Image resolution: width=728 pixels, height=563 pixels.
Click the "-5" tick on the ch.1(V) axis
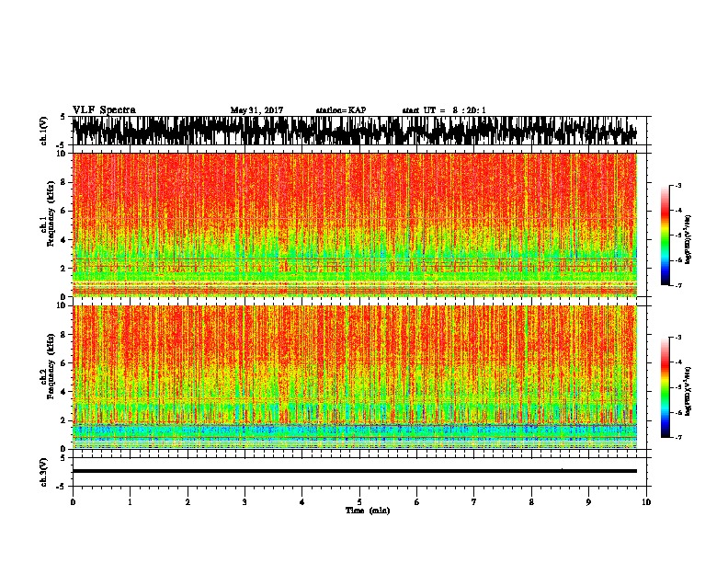pyautogui.click(x=62, y=144)
